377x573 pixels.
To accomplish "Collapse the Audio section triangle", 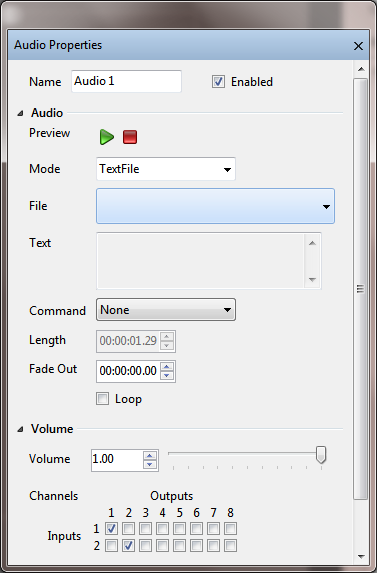I will pyautogui.click(x=20, y=114).
